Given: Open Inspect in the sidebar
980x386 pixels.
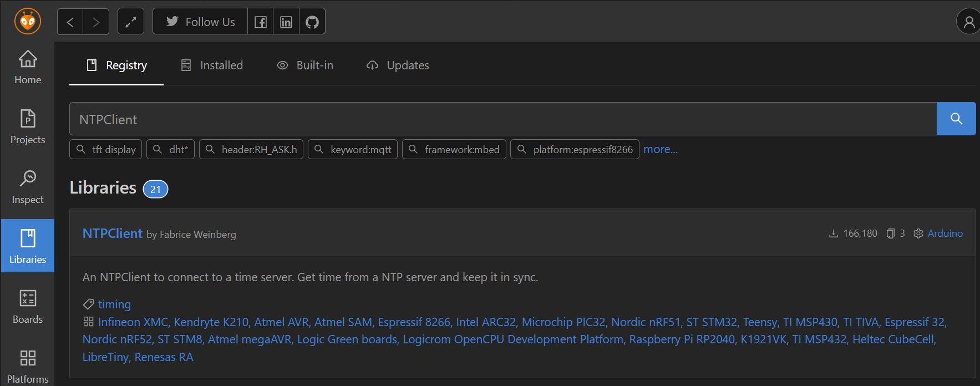Looking at the screenshot, I should click(28, 187).
